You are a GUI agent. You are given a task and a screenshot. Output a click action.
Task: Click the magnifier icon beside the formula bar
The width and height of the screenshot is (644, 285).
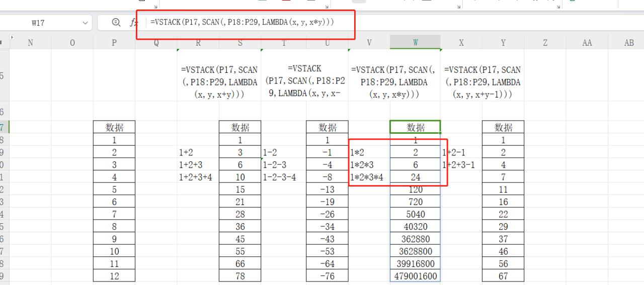116,23
